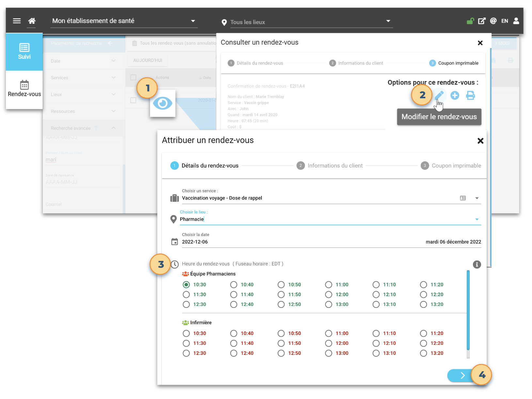
Task: Sort by the Date column header
Action: pos(205,78)
